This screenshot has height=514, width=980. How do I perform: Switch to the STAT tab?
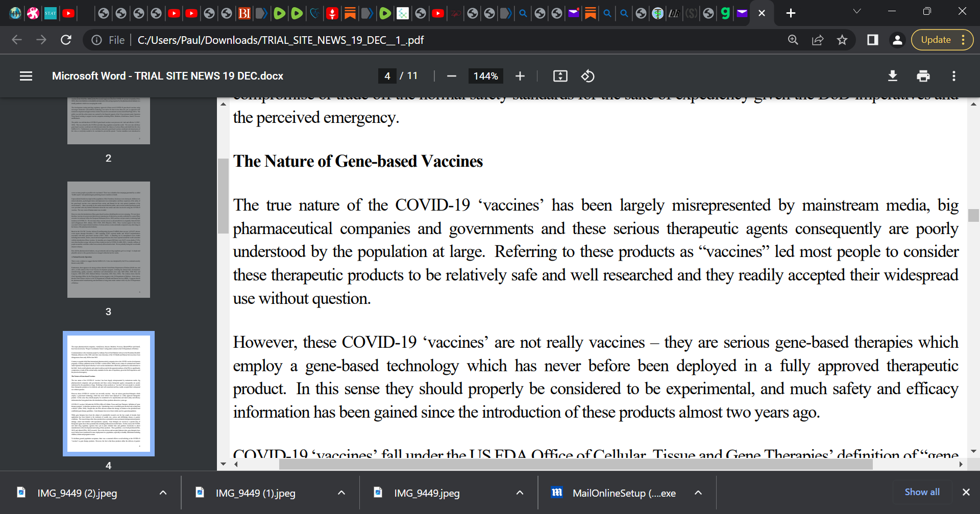point(51,13)
